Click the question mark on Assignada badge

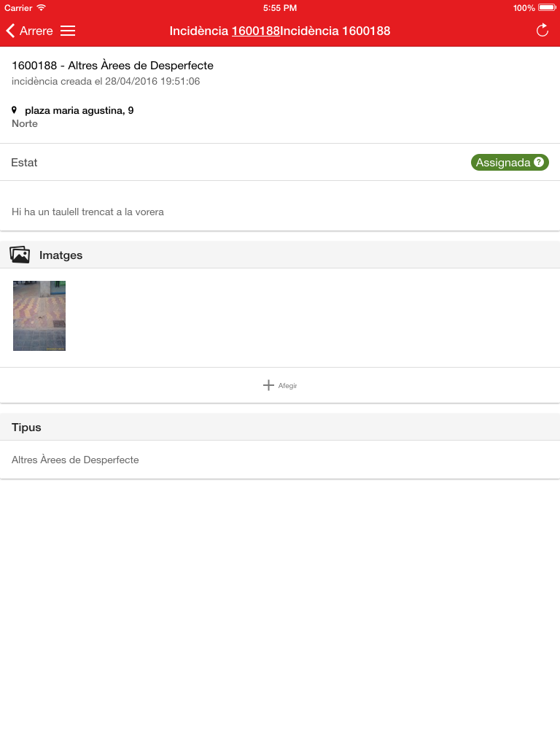(539, 162)
